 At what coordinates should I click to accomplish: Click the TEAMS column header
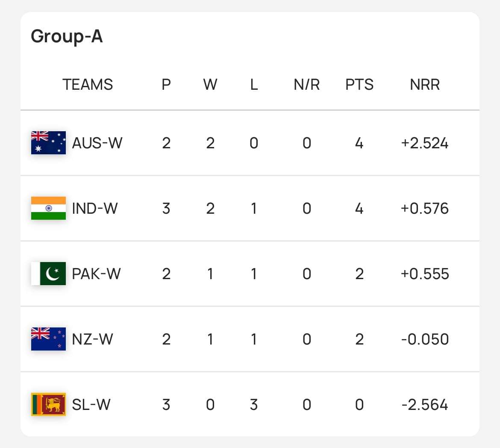pyautogui.click(x=88, y=85)
